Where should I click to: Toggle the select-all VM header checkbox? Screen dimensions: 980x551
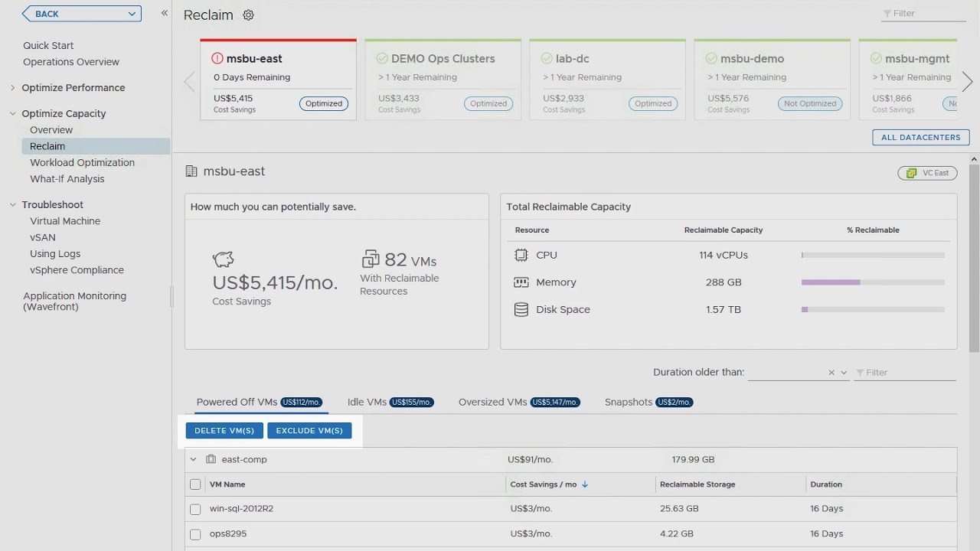(x=195, y=484)
